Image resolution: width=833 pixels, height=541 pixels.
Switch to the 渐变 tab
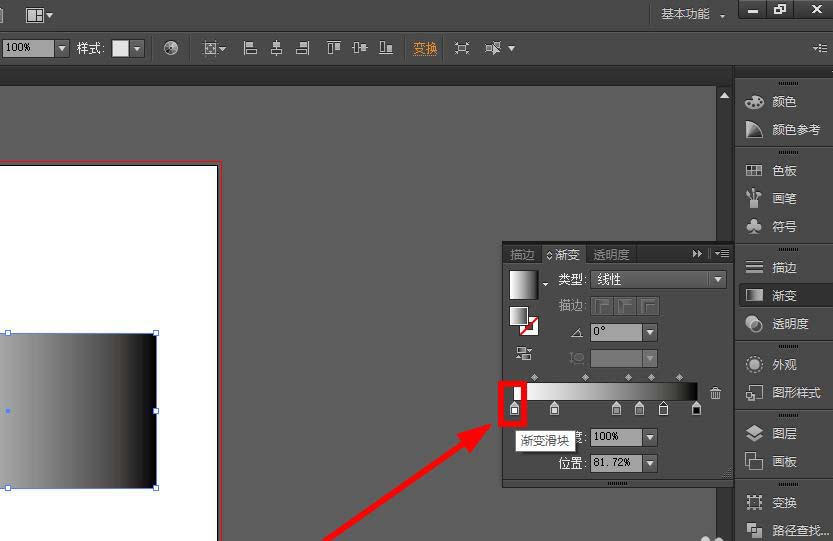point(563,255)
